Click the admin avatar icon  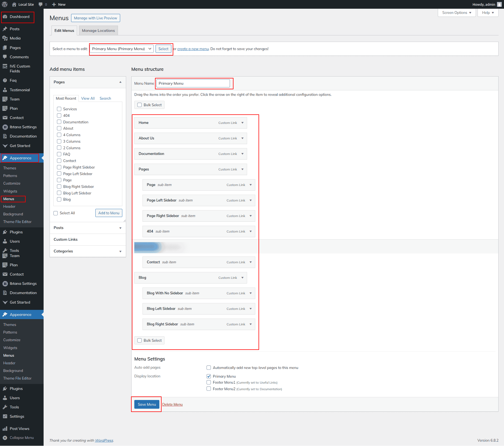click(x=499, y=4)
